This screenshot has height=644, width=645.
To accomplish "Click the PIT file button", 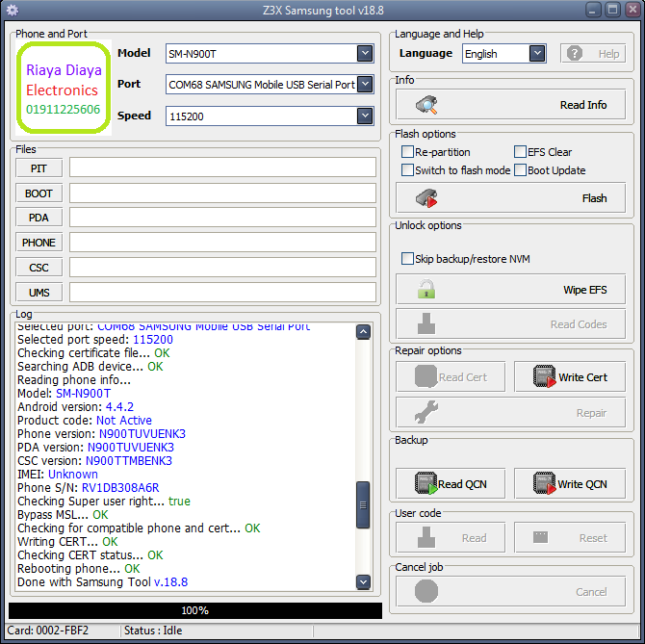I will [x=39, y=168].
